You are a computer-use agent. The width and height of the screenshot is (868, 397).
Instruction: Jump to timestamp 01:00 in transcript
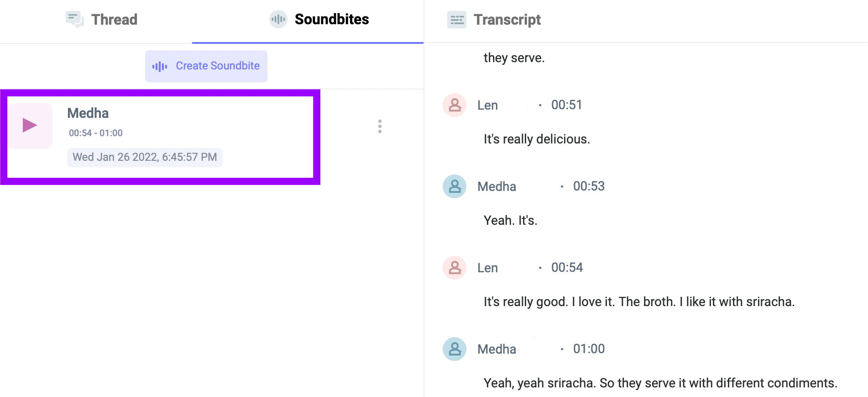(x=589, y=349)
